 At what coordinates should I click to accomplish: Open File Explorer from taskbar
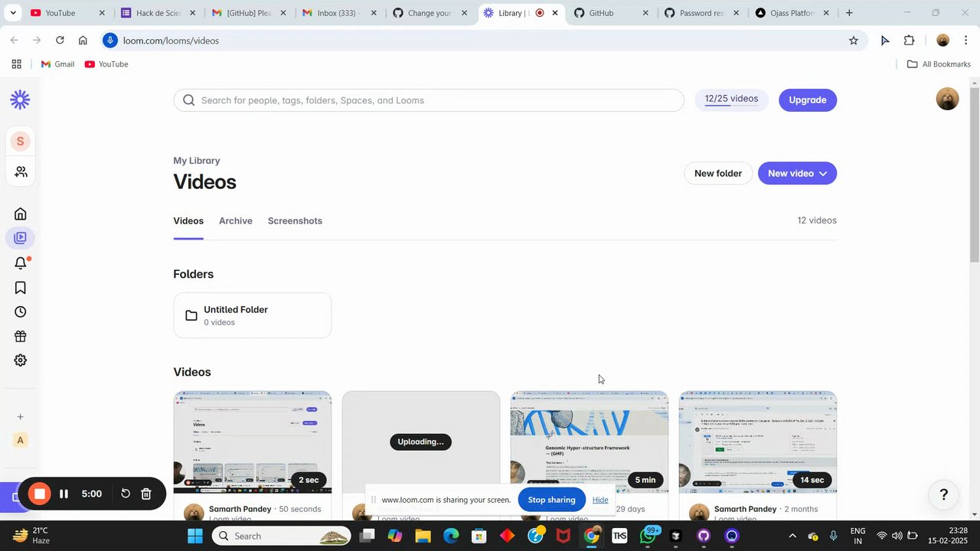(423, 536)
